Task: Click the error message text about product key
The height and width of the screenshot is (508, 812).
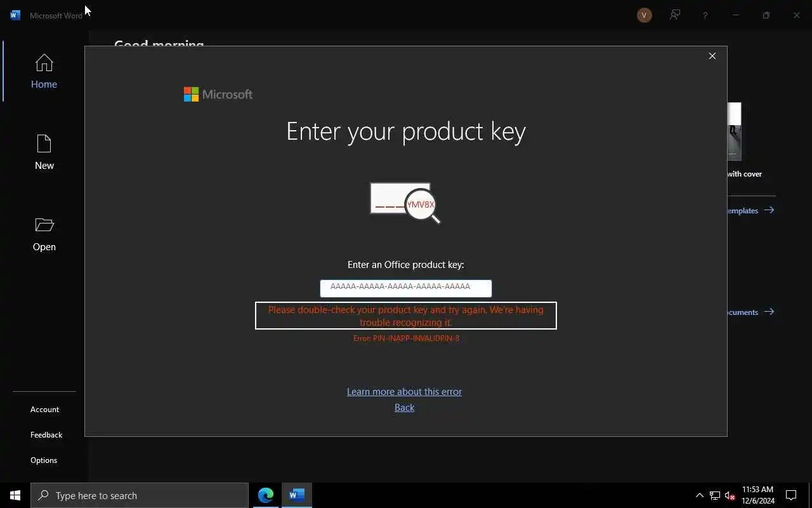Action: click(x=406, y=316)
